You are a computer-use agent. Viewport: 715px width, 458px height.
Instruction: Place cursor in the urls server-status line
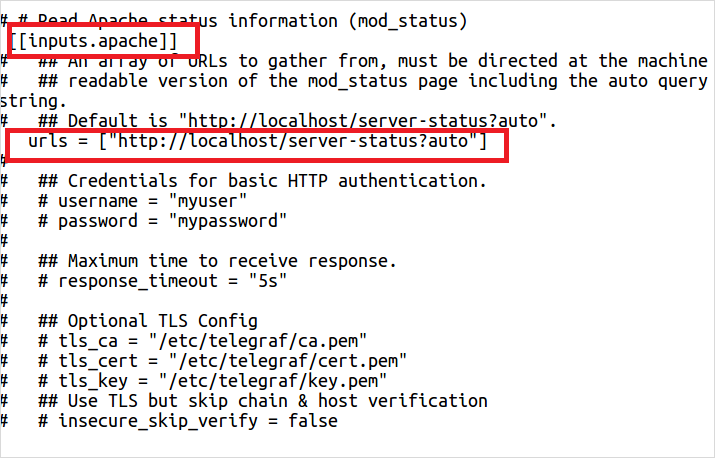pyautogui.click(x=258, y=141)
